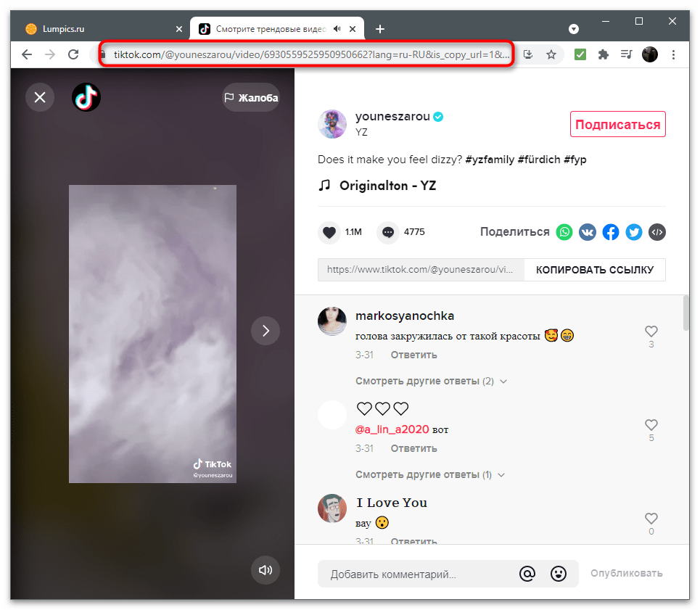Like the I Love You user's comment
This screenshot has height=610, width=700.
[x=651, y=519]
